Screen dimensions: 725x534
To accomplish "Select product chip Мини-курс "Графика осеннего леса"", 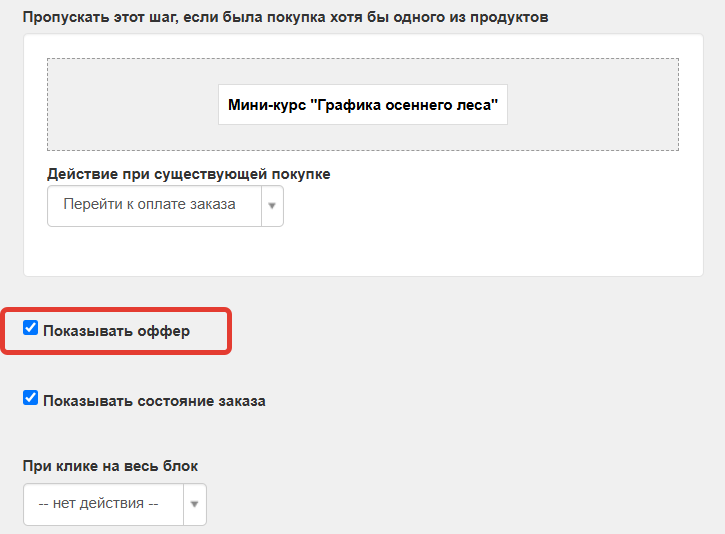I will [363, 104].
